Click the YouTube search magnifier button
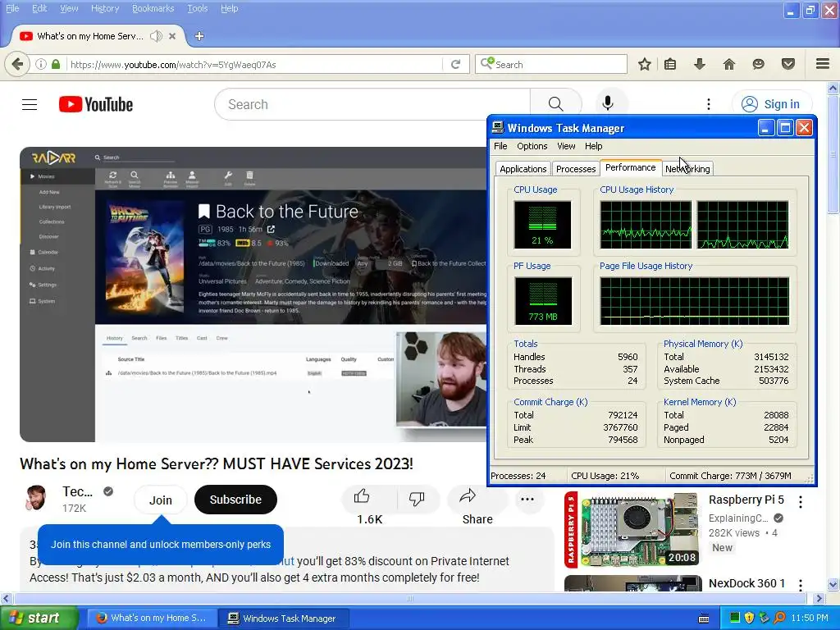Screen dimensions: 840x630 tap(555, 104)
